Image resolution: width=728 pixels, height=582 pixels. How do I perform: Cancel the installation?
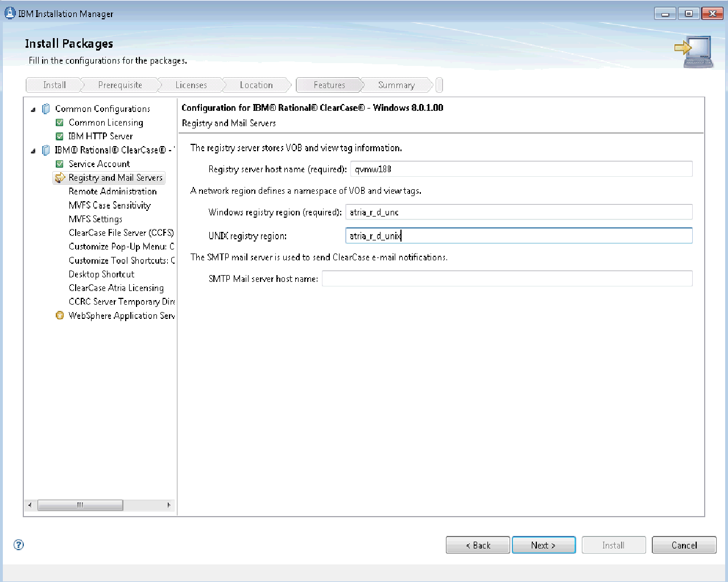pyautogui.click(x=684, y=545)
